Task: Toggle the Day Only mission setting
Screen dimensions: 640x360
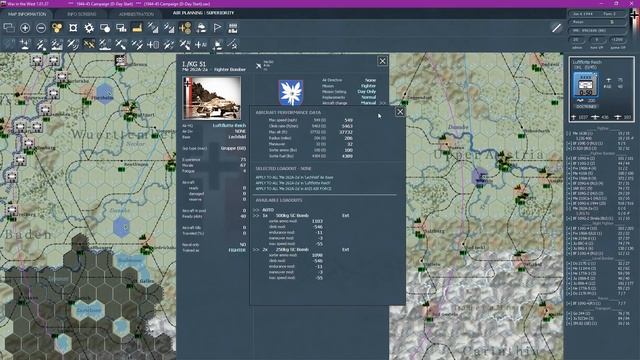Action: pyautogui.click(x=367, y=92)
